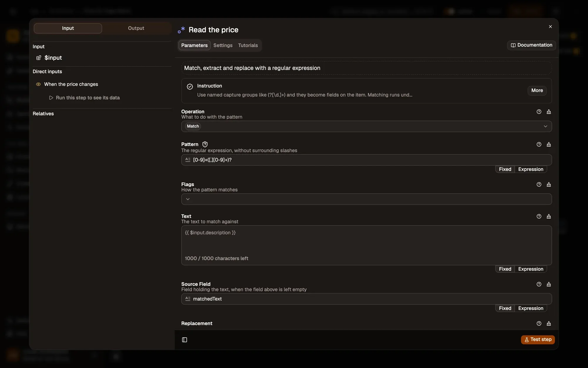Screen dimensions: 588x368
Task: Click the regex node icon beside title
Action: 181,30
